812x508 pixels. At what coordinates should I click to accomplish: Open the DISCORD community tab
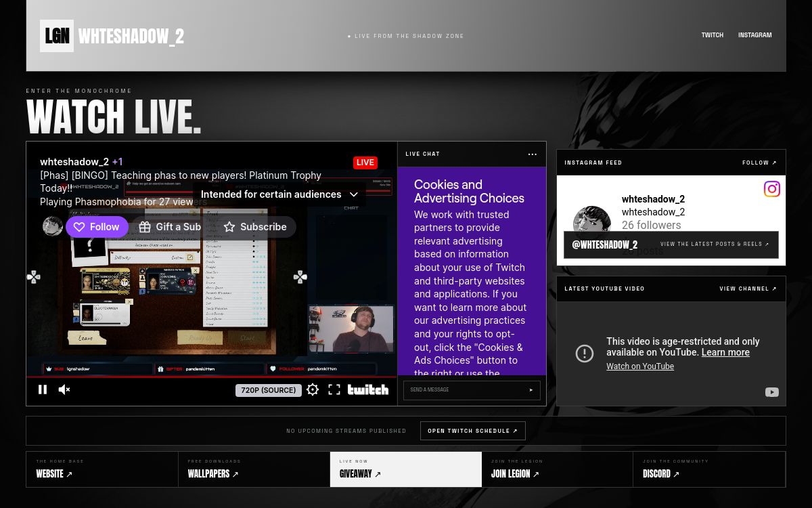(x=709, y=469)
